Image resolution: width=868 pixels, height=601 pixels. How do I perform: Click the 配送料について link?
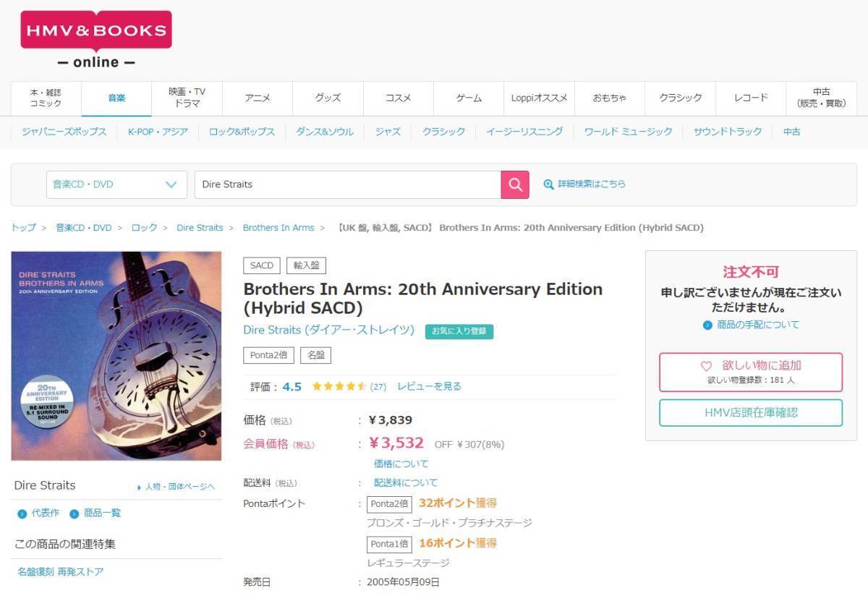point(406,483)
